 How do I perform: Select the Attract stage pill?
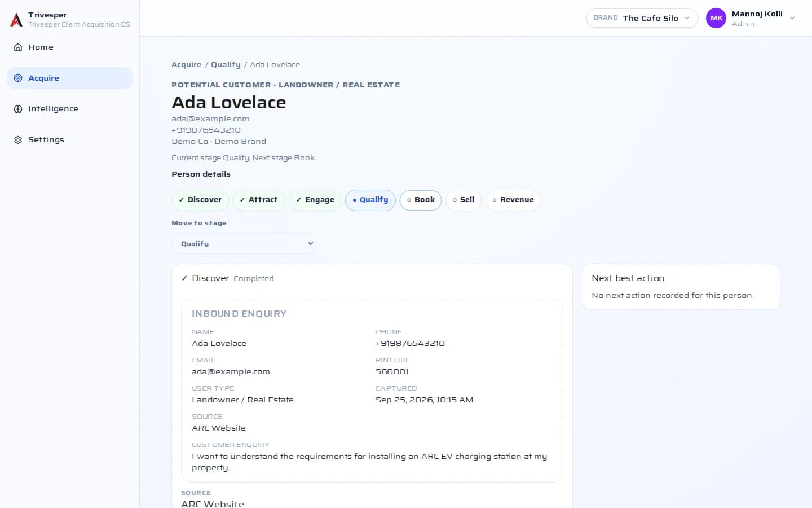pos(259,200)
